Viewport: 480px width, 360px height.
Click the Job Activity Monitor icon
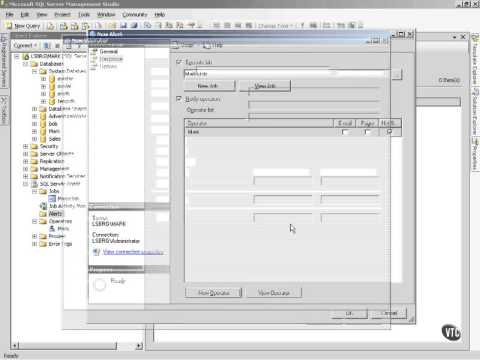click(43, 206)
